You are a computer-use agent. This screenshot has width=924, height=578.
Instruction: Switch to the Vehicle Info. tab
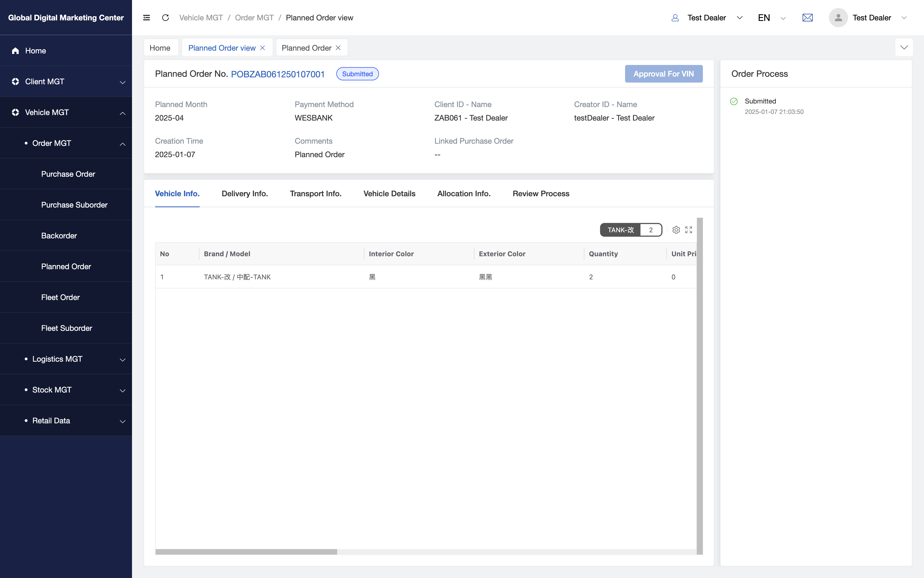tap(177, 193)
